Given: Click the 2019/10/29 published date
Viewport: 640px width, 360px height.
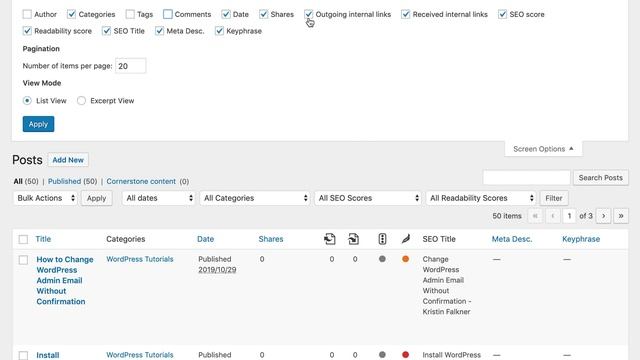Looking at the screenshot, I should tap(217, 270).
